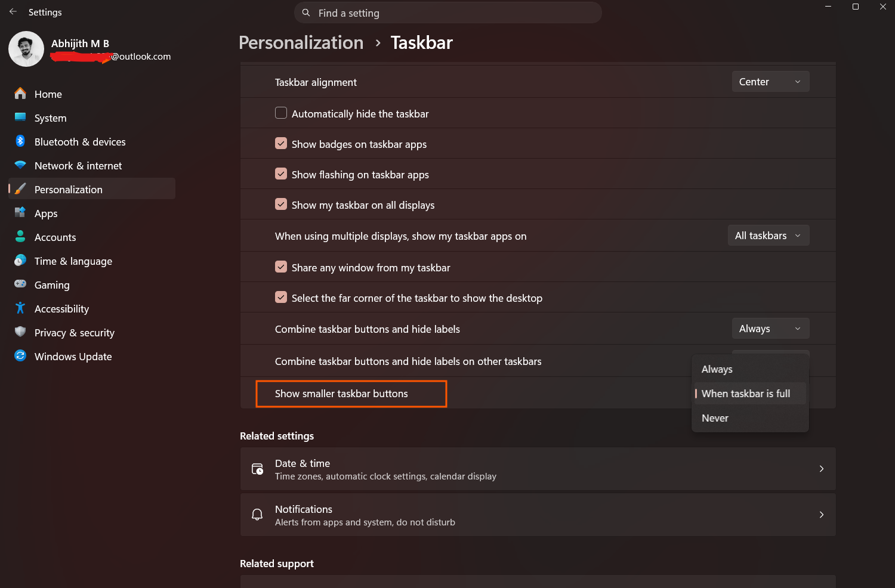Open Privacy & security settings
The image size is (895, 588).
pos(75,332)
